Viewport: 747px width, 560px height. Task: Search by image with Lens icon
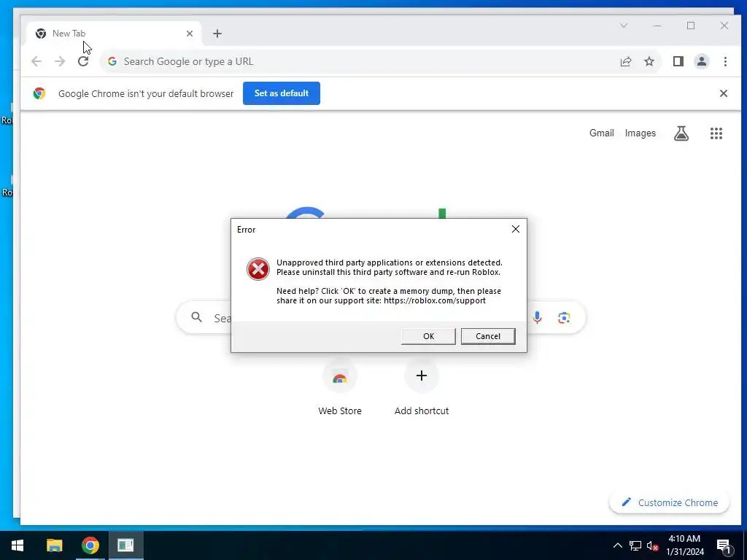564,318
